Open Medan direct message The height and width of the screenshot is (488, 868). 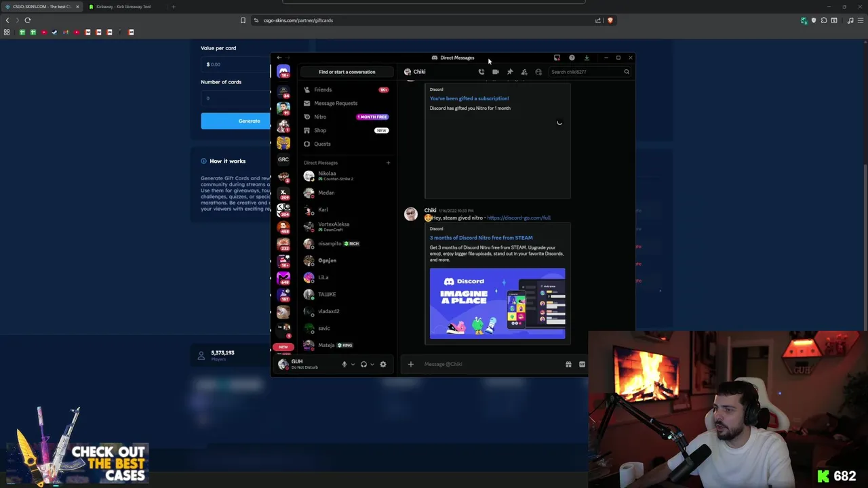pos(346,192)
